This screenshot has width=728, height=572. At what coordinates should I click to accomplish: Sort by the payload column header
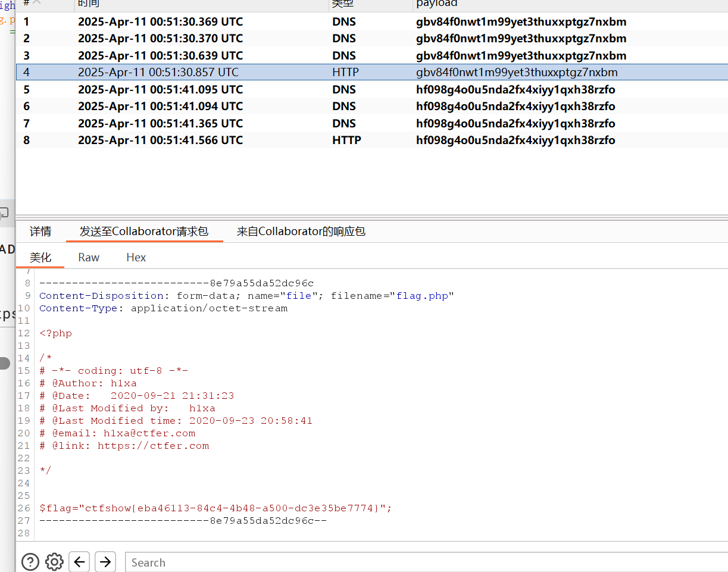coord(436,4)
